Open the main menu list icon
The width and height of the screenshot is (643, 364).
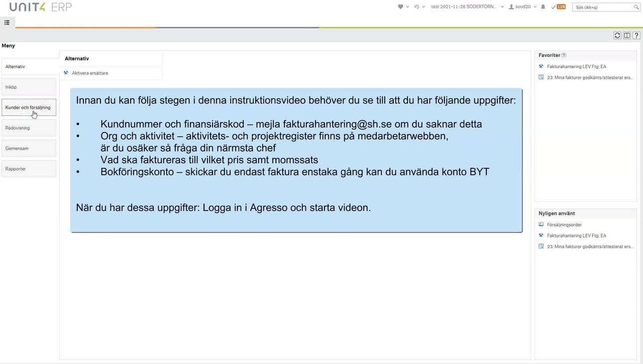click(x=7, y=23)
